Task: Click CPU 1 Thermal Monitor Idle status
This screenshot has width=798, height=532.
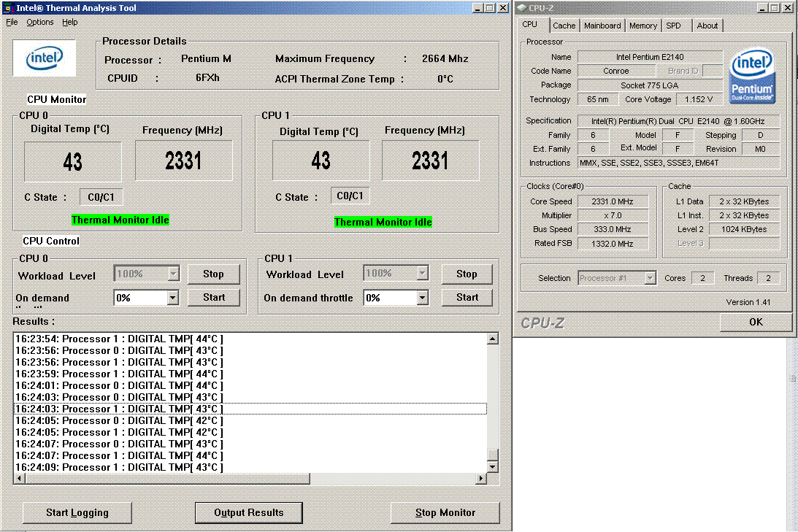Action: [x=383, y=223]
